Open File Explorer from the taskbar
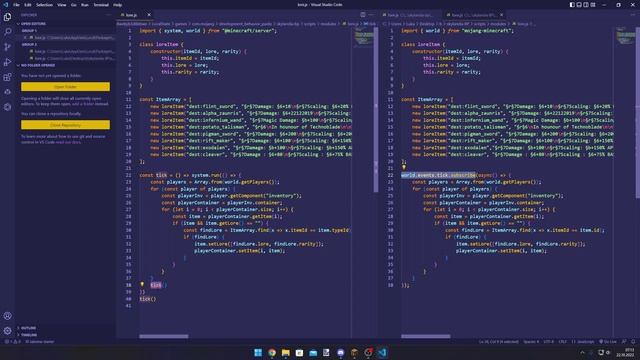 286,352
